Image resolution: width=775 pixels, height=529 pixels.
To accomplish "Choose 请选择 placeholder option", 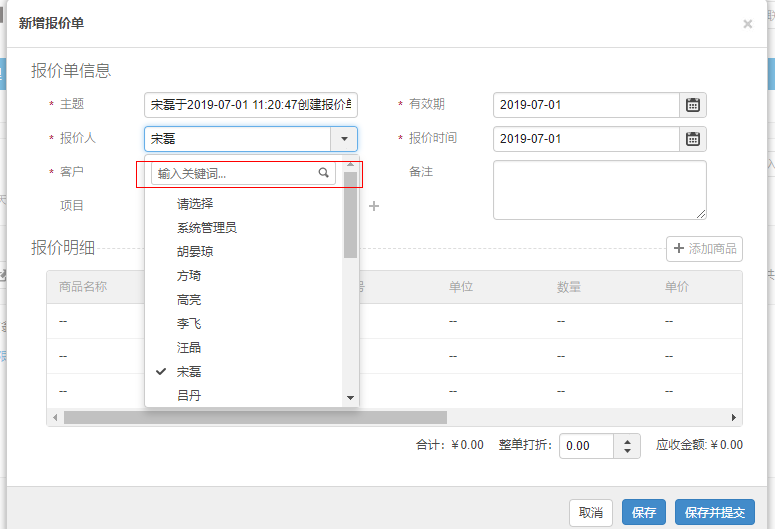I will 194,204.
